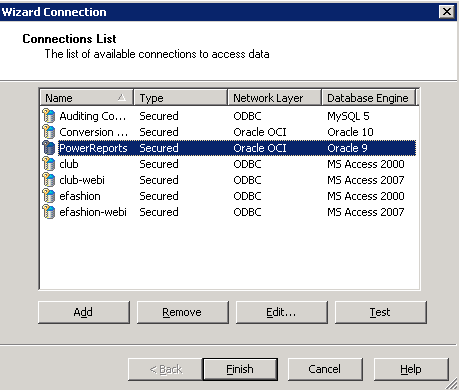
Task: Click the Auditing Co... connection icon
Action: (x=49, y=116)
